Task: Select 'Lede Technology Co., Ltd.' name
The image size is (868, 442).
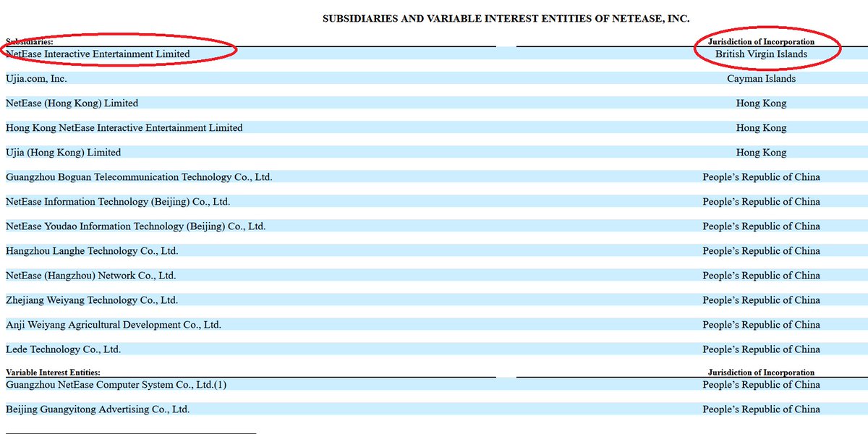Action: coord(64,349)
